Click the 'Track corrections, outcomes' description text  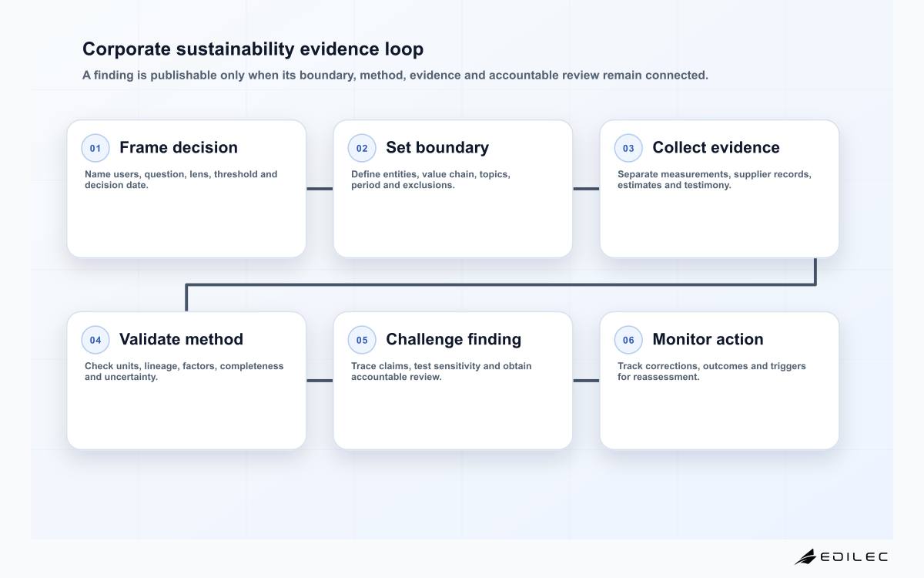tap(711, 371)
